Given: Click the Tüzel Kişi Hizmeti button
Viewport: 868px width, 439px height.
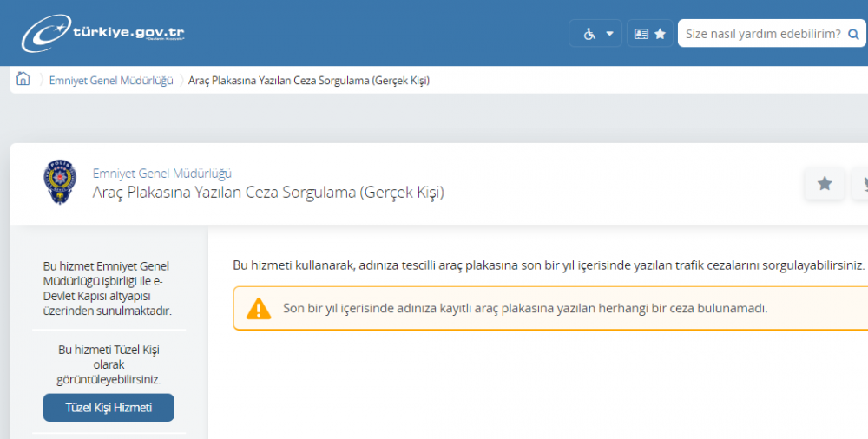Looking at the screenshot, I should 108,408.
